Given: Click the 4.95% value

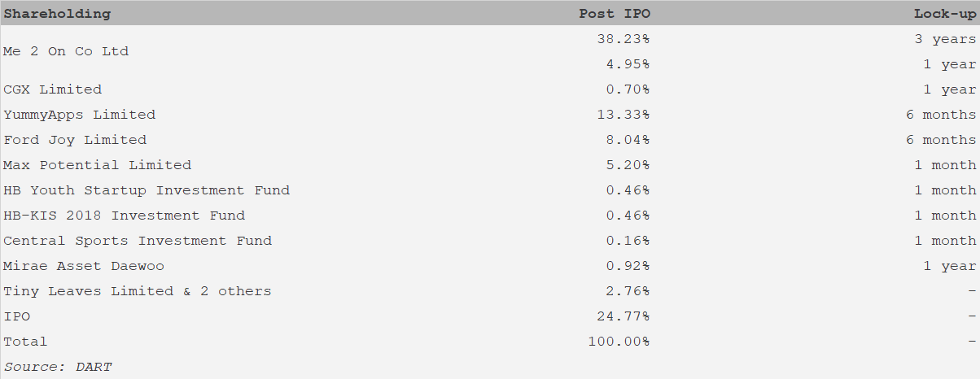Looking at the screenshot, I should pos(628,64).
